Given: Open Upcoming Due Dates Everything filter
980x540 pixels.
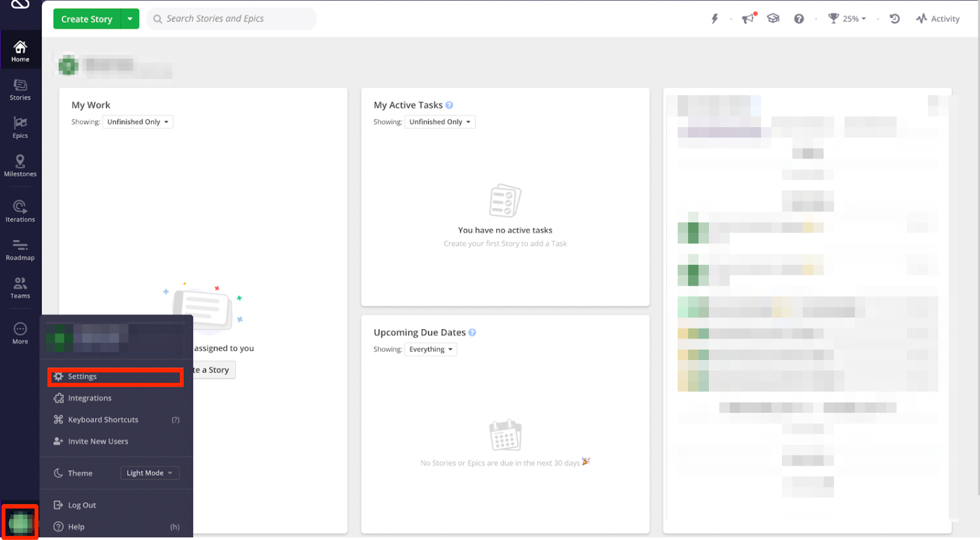Looking at the screenshot, I should coord(430,350).
